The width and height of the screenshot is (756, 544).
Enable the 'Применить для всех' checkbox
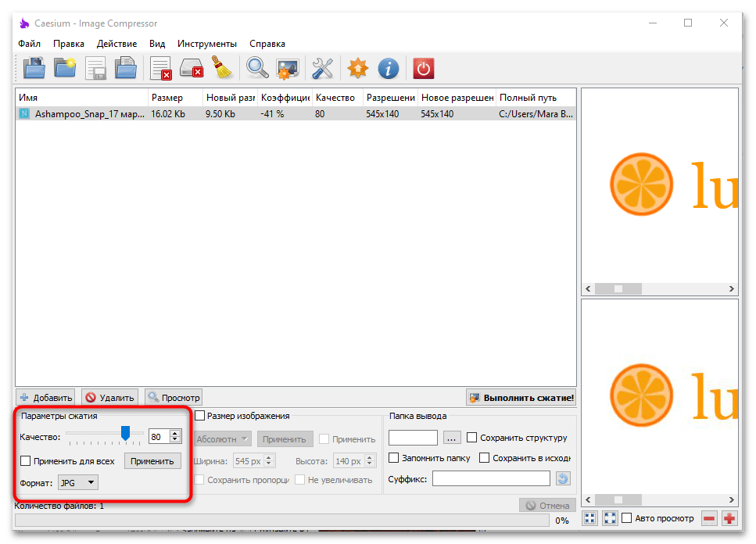pyautogui.click(x=26, y=461)
